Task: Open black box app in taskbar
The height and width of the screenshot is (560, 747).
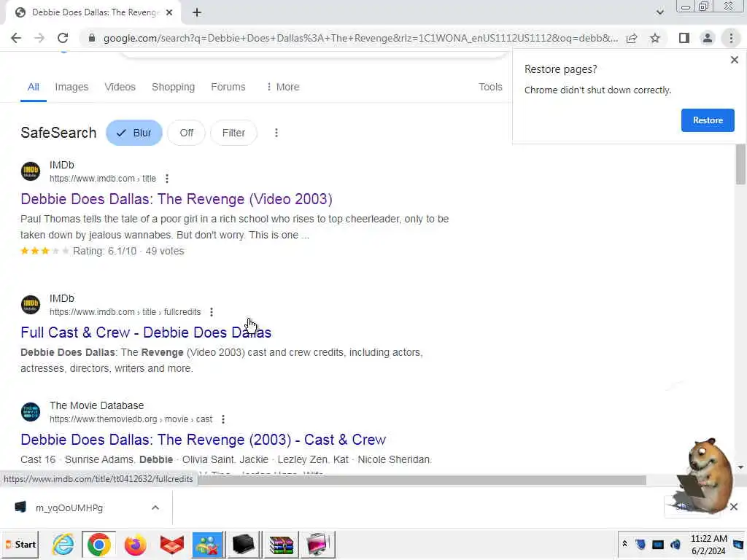Action: [244, 544]
